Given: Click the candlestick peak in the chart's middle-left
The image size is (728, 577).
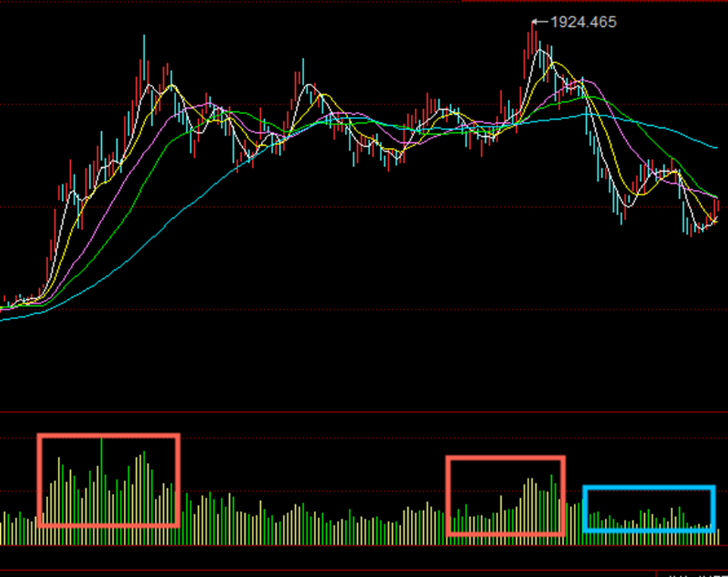Looking at the screenshot, I should point(303,72).
